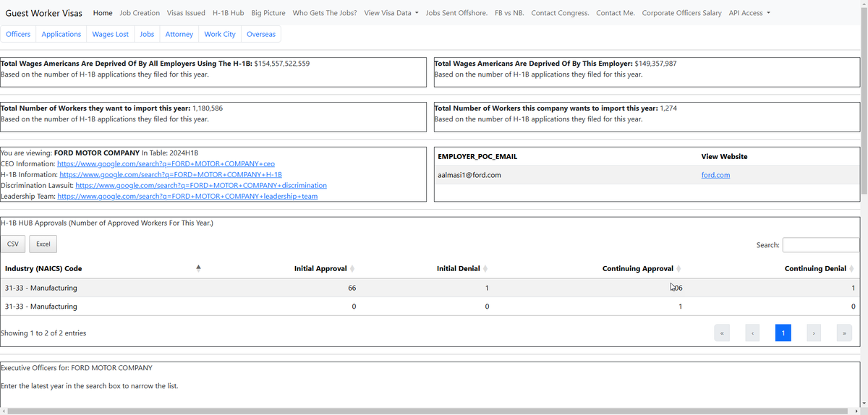Screen dimensions: 868x415
Task: Sort the Initial Denial column
Action: 463,268
